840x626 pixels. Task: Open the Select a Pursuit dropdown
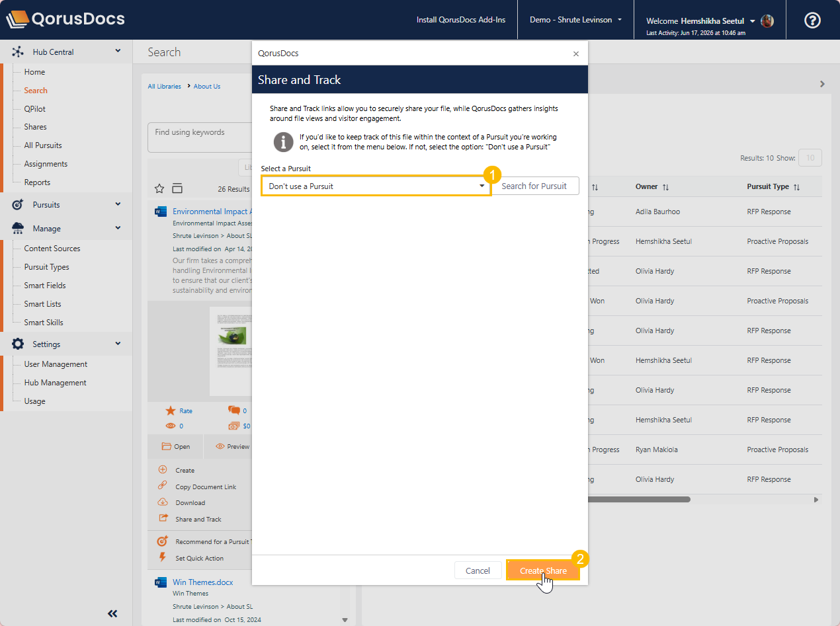(376, 186)
